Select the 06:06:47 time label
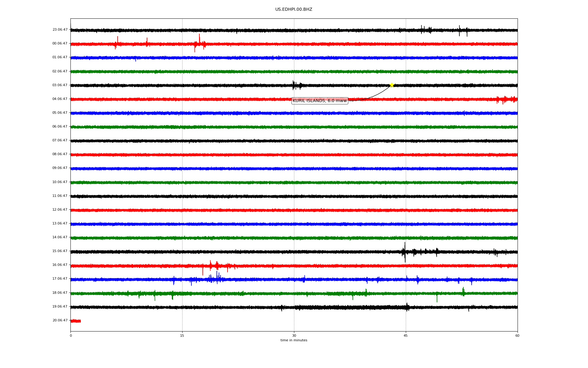Screen dimensions: 588x368 (x=60, y=127)
